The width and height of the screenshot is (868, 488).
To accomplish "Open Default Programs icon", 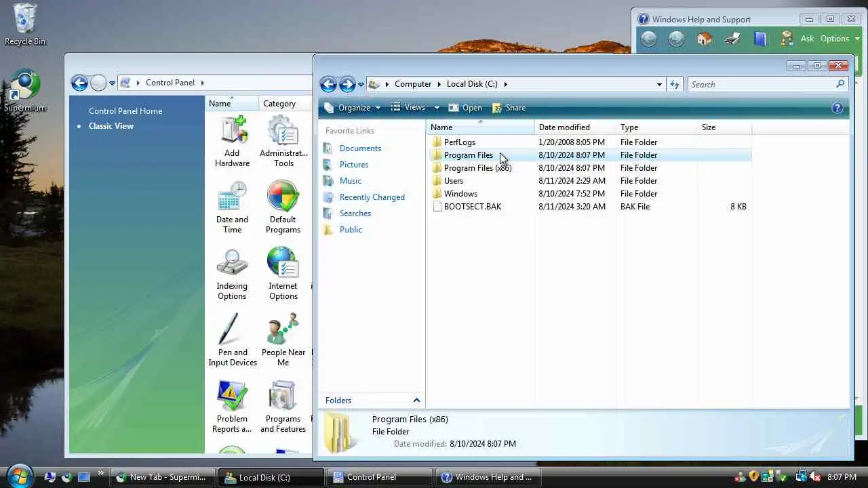I will point(283,207).
